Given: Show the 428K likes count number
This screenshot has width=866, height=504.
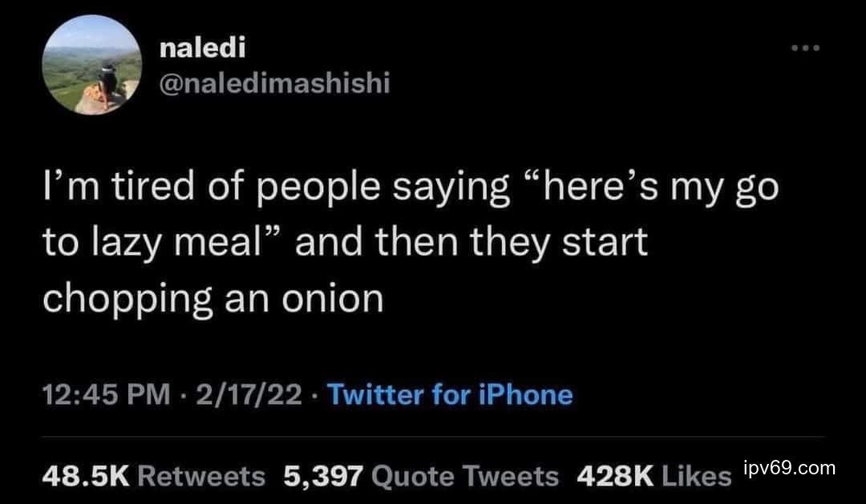Looking at the screenshot, I should pos(616,477).
